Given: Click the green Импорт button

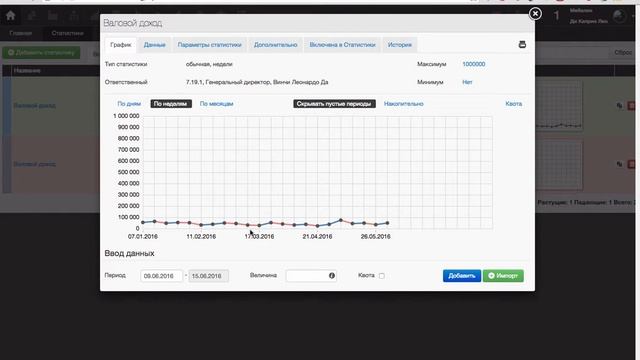Looking at the screenshot, I should pyautogui.click(x=503, y=276).
